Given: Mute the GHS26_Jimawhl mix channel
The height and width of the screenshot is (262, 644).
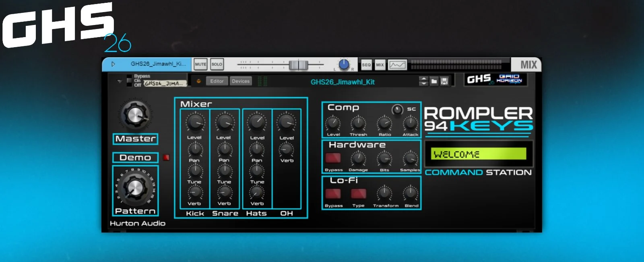Looking at the screenshot, I should (200, 64).
